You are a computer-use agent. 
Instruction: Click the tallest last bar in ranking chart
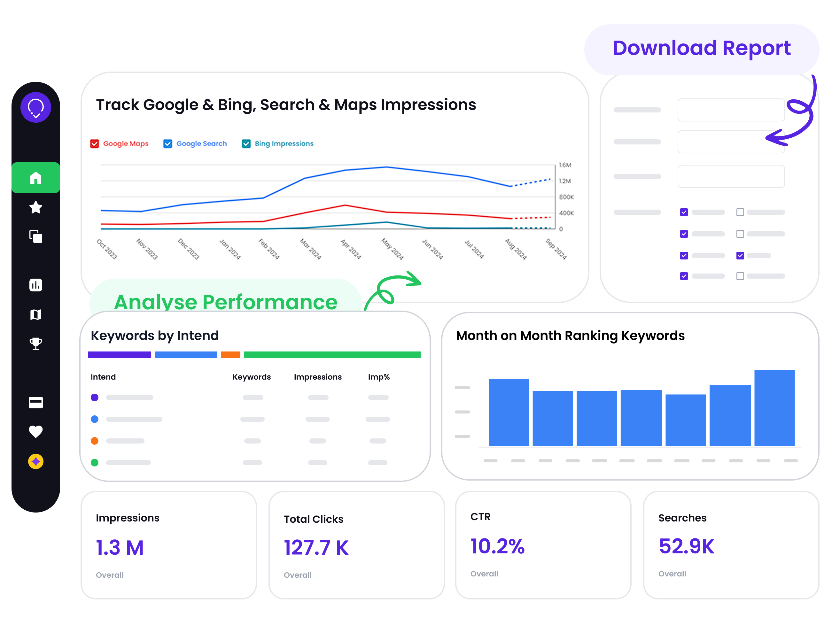coord(774,408)
